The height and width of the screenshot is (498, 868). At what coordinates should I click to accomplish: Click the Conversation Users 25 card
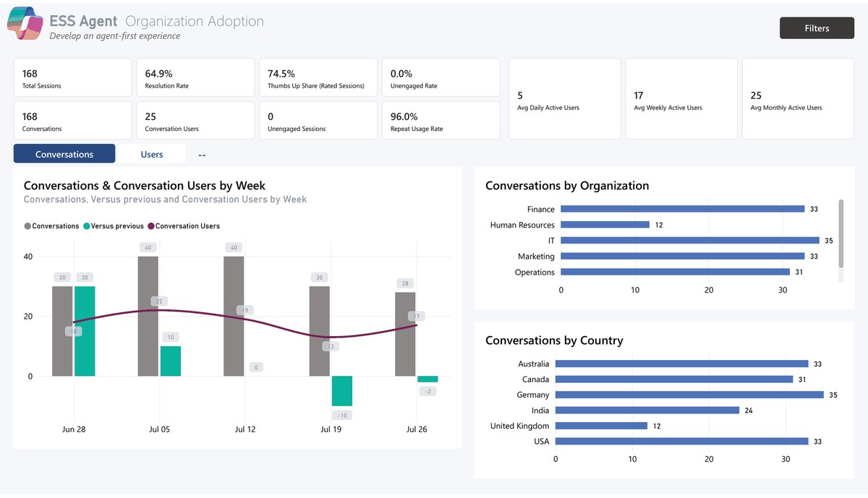tap(195, 121)
